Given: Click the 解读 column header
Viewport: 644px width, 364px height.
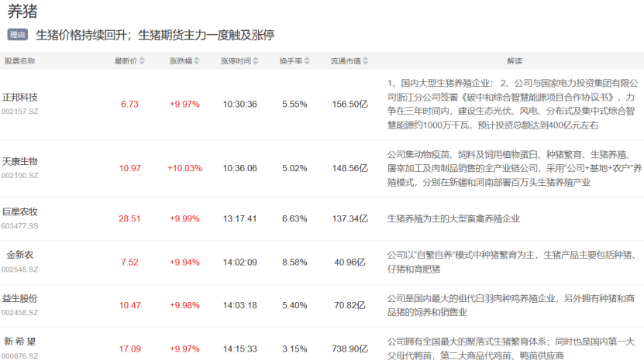Looking at the screenshot, I should 515,60.
